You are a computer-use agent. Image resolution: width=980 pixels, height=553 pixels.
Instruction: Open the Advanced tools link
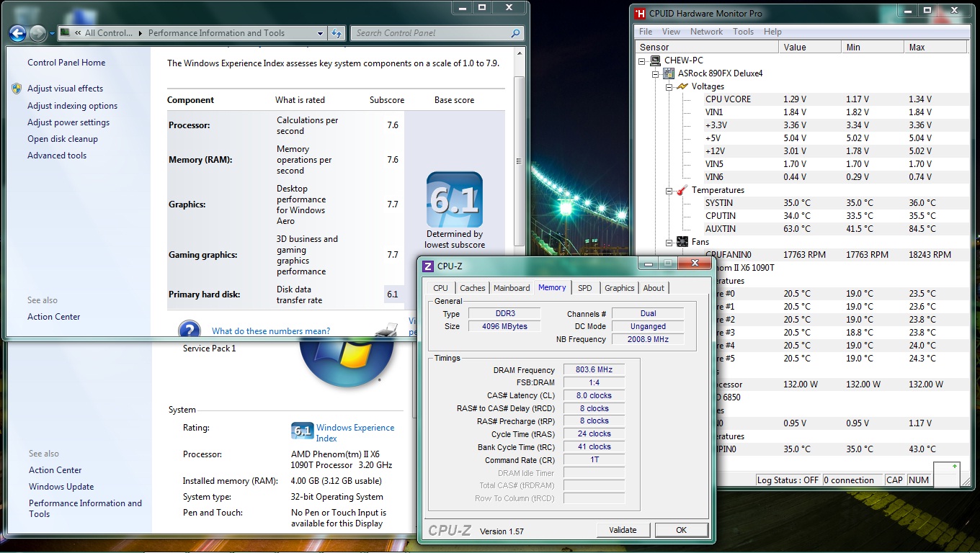point(57,156)
